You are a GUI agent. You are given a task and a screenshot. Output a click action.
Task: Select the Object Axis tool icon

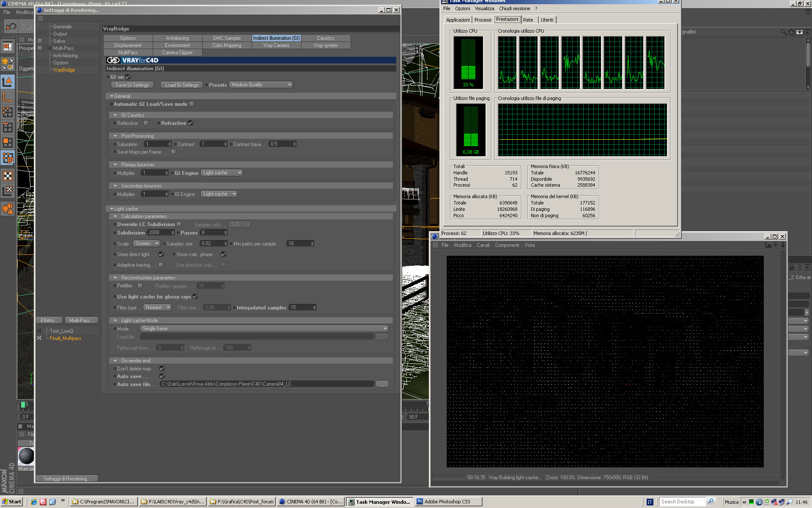click(8, 97)
